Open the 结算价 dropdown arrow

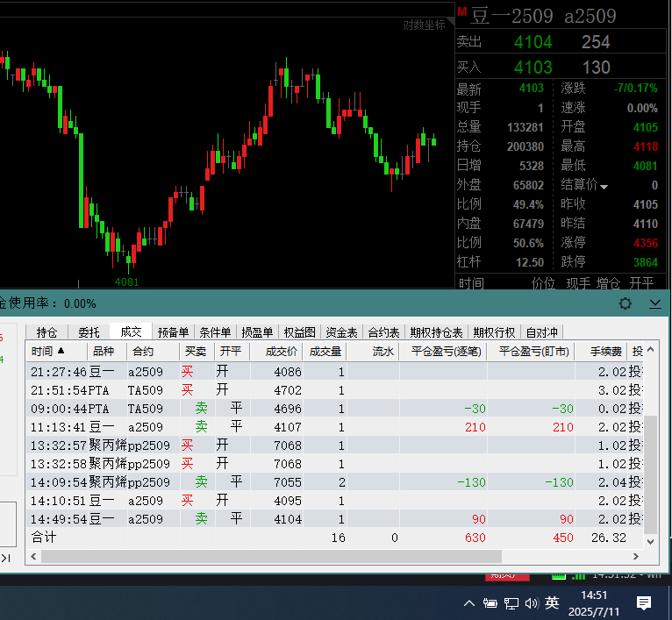604,187
